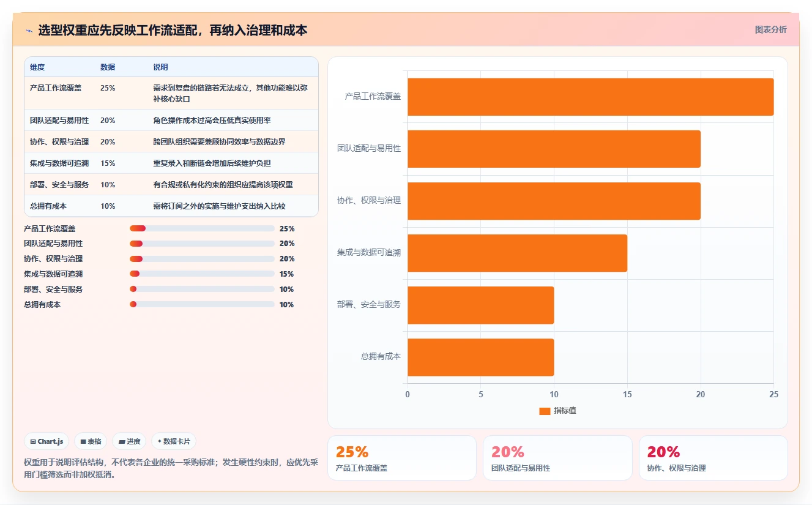
Task: Click the 集成与数据可追溯 progress bar
Action: coord(202,274)
